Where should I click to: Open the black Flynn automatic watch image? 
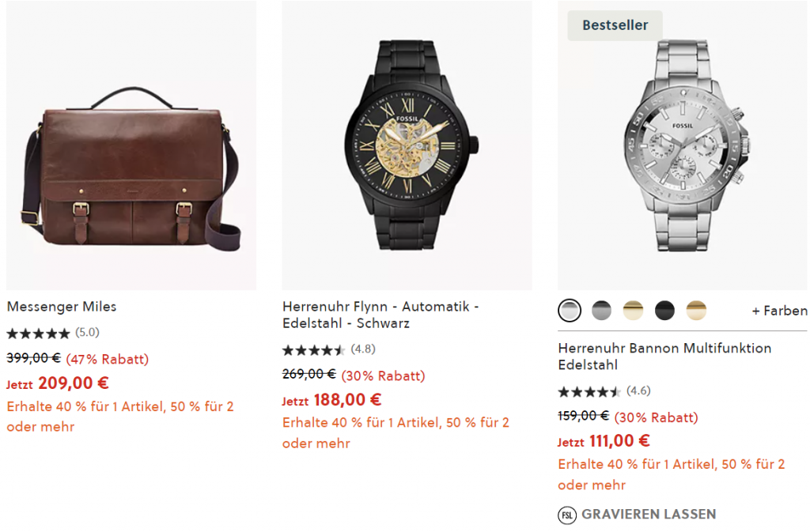point(407,146)
